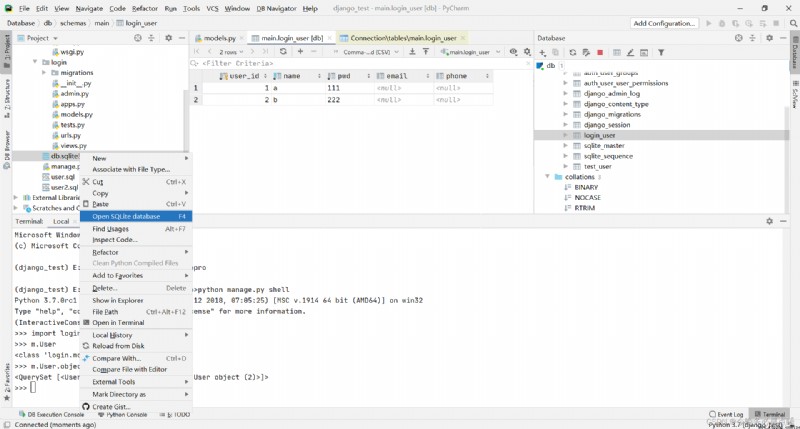
Task: Open the data view eye options
Action: [513, 52]
